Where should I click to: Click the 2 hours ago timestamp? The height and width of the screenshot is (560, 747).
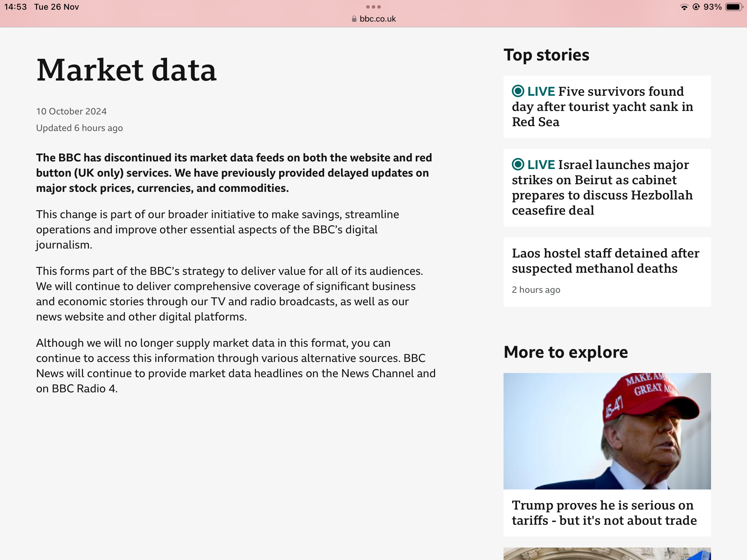coord(536,290)
